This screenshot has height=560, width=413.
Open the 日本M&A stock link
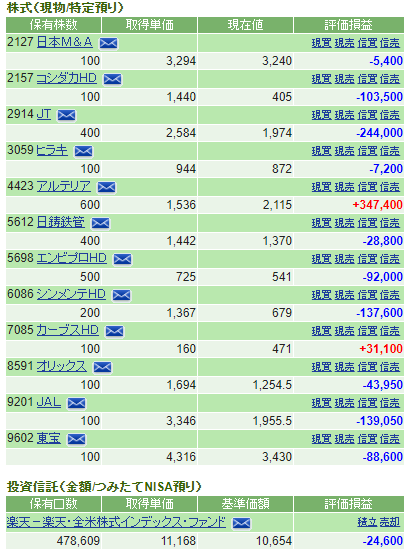(x=65, y=42)
